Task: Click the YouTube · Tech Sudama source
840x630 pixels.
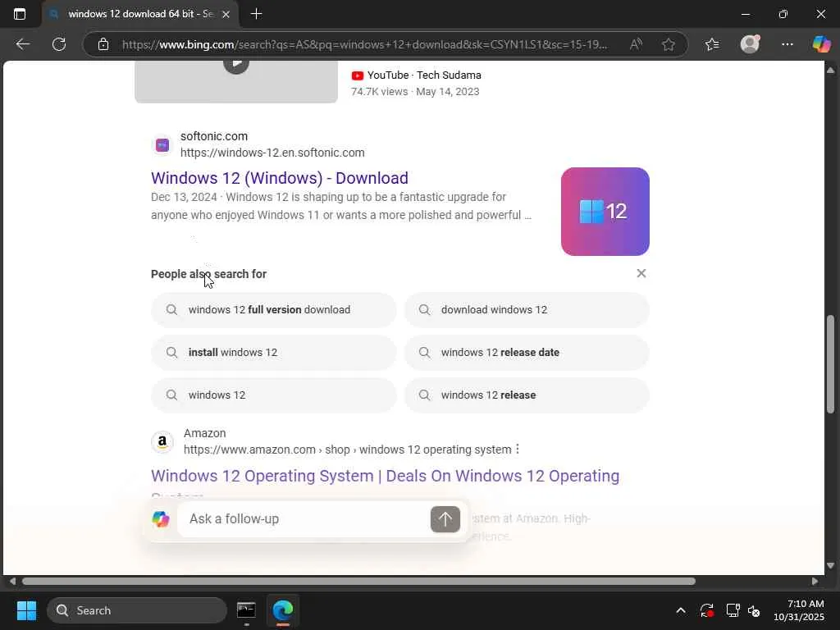Action: click(x=416, y=75)
